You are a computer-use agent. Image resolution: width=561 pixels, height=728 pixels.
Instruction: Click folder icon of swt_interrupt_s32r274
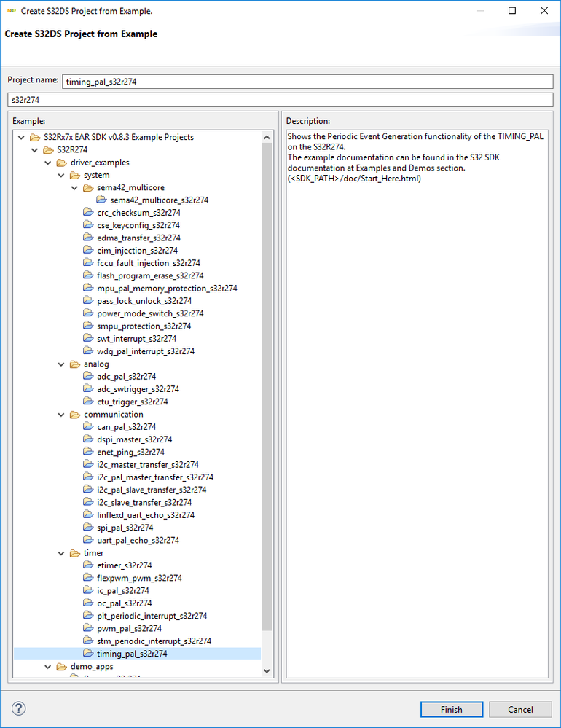(88, 338)
